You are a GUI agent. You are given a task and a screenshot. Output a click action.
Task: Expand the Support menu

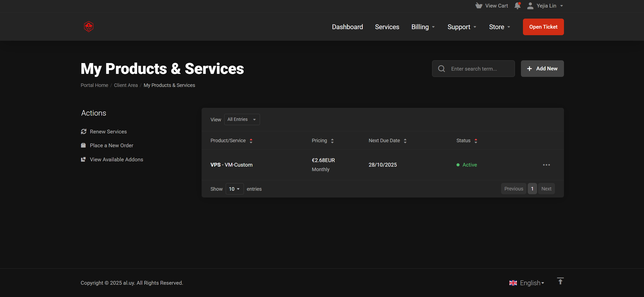tap(462, 27)
